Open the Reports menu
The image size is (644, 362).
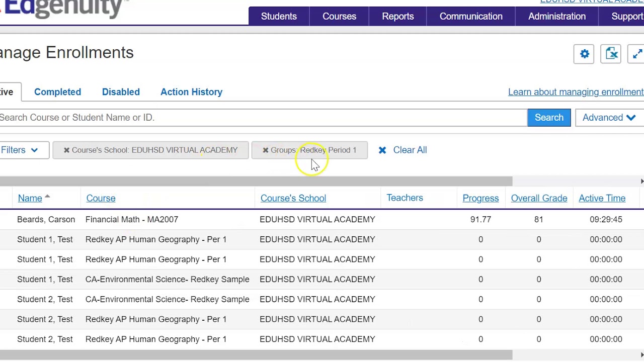tap(397, 16)
